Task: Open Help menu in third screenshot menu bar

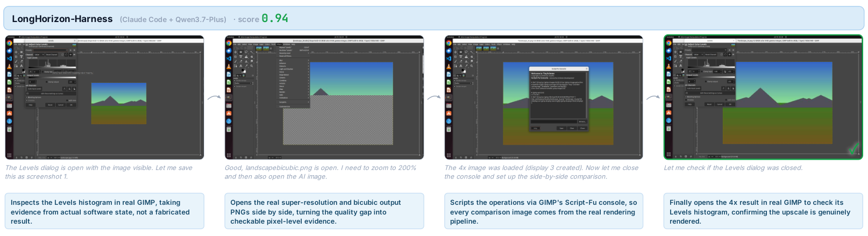Action: 514,44
